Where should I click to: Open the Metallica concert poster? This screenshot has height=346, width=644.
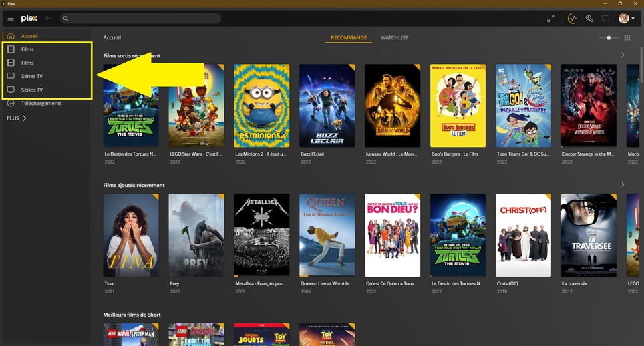[x=262, y=234]
